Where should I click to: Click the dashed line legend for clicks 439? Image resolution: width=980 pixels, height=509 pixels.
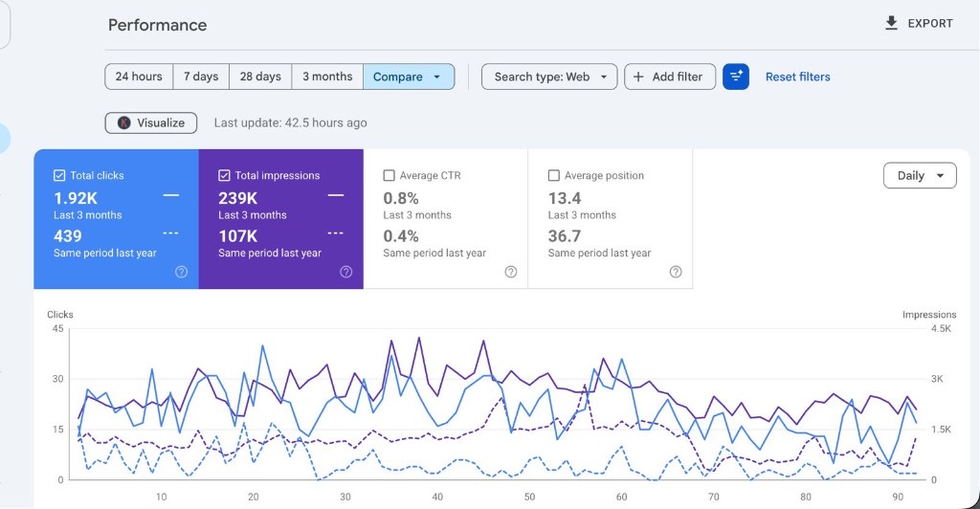coord(171,233)
